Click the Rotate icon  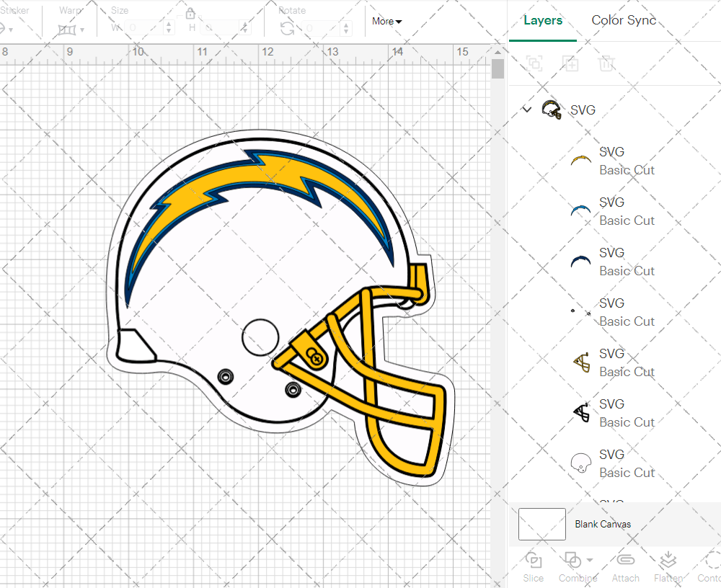288,29
